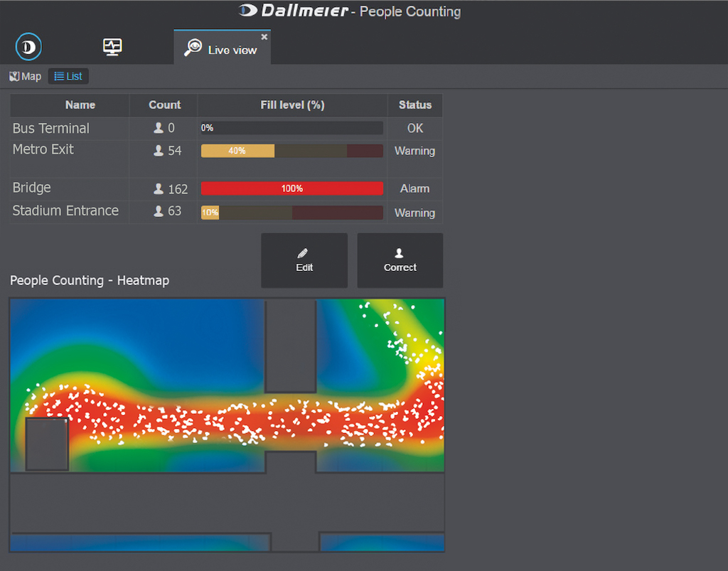The image size is (728, 571).
Task: Switch to Map view
Action: pos(26,76)
